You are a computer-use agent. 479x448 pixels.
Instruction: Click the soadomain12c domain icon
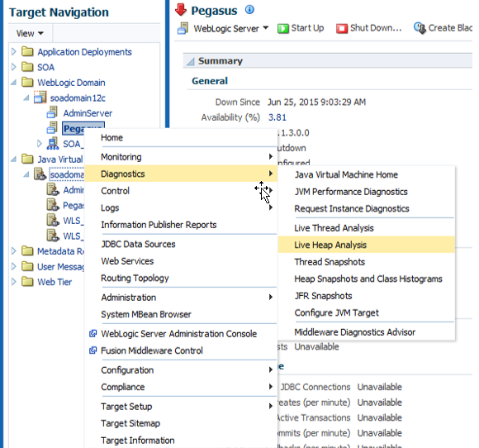pos(40,98)
